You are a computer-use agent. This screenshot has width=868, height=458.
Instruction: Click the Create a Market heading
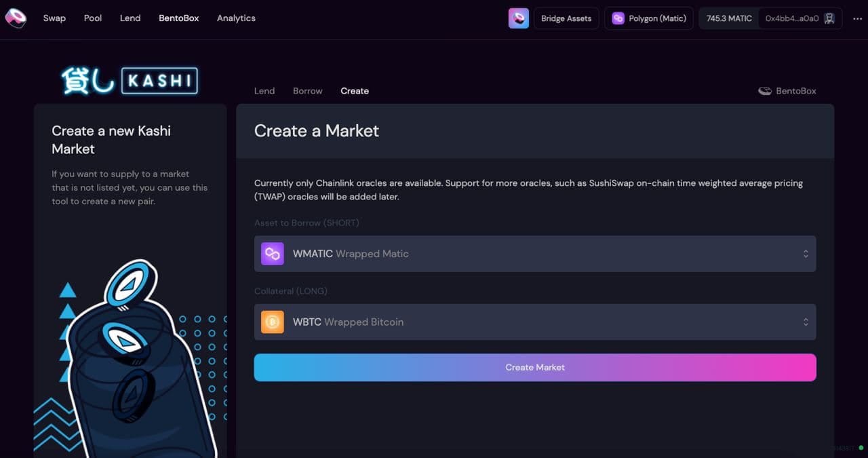point(317,131)
